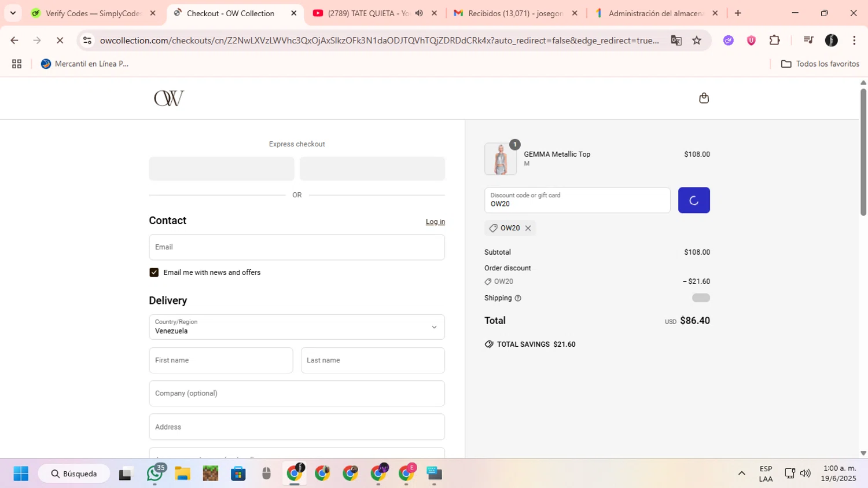Click the Discount code or gift card field

coord(577,200)
